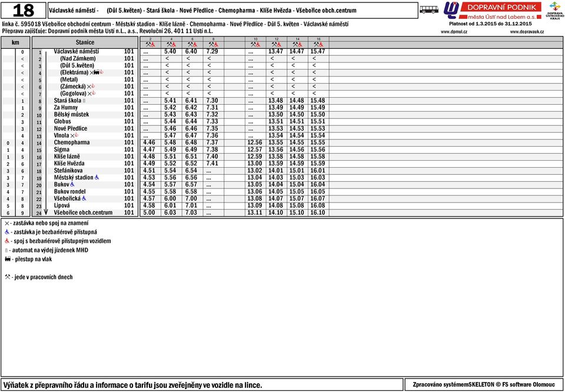Click the working-days symbol above the 13.47 departure

point(274,45)
